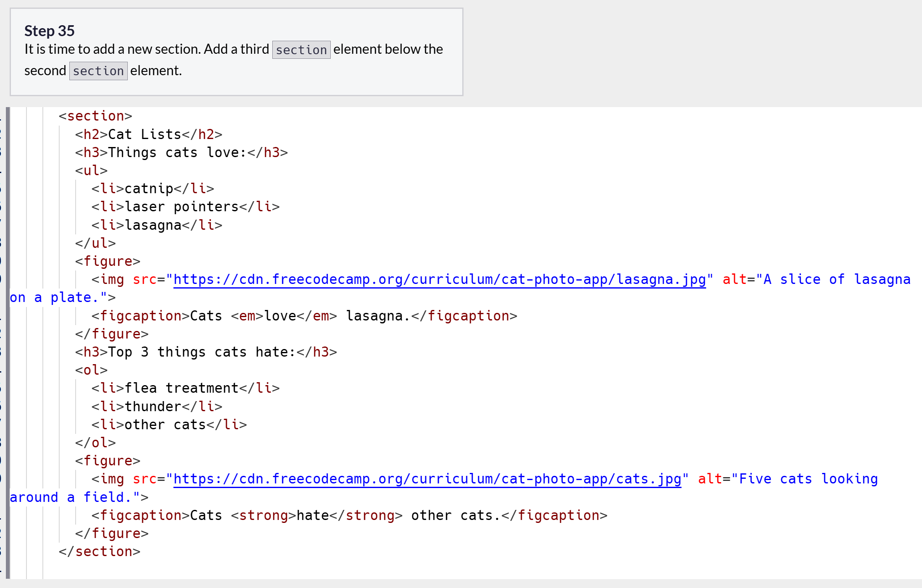
Task: Click the 'Top 3 things cats hate:' line
Action: coord(206,352)
